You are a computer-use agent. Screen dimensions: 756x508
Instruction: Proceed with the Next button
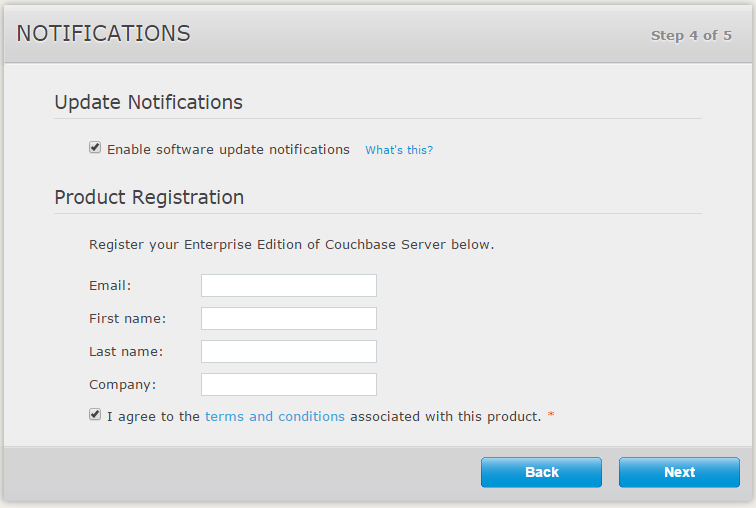[x=679, y=472]
